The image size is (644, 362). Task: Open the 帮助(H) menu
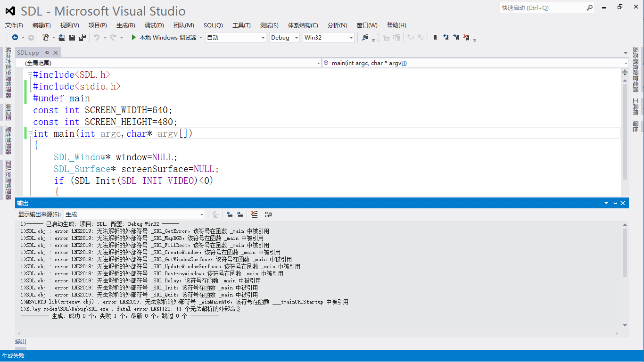coord(396,25)
